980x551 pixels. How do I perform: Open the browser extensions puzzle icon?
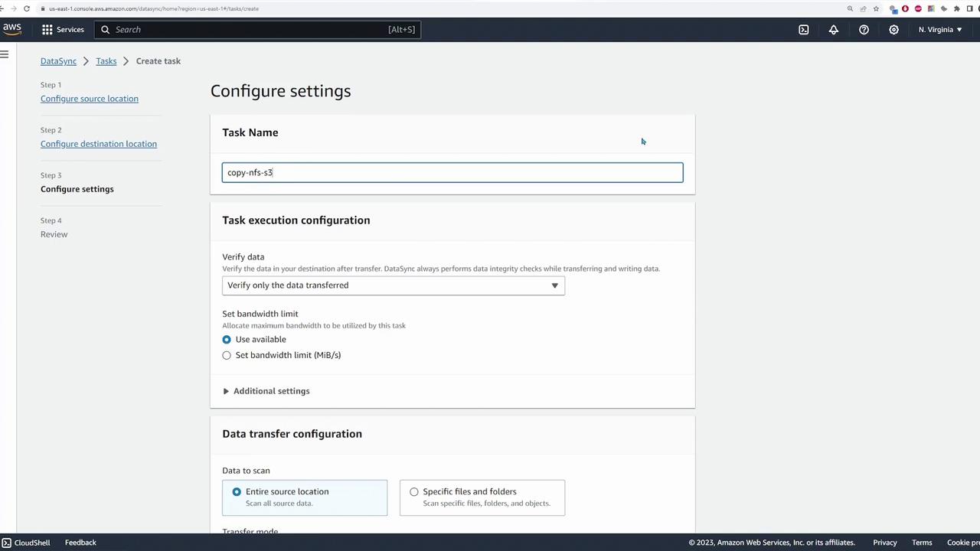(x=956, y=8)
